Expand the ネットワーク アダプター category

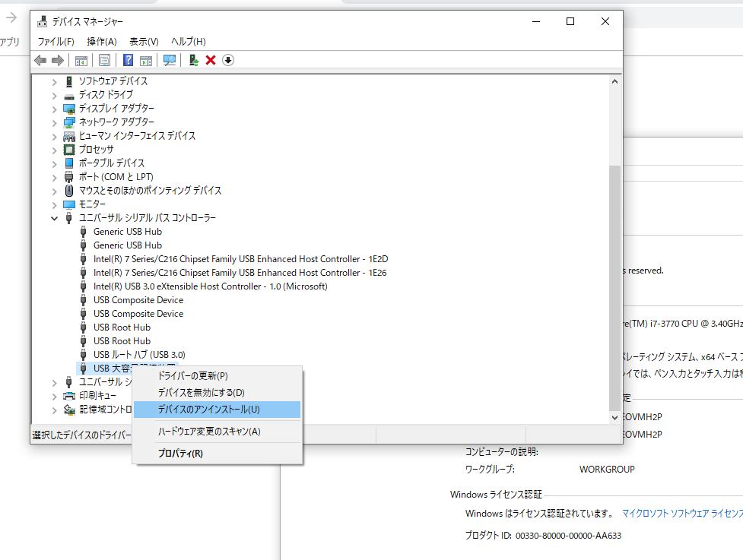tap(53, 122)
